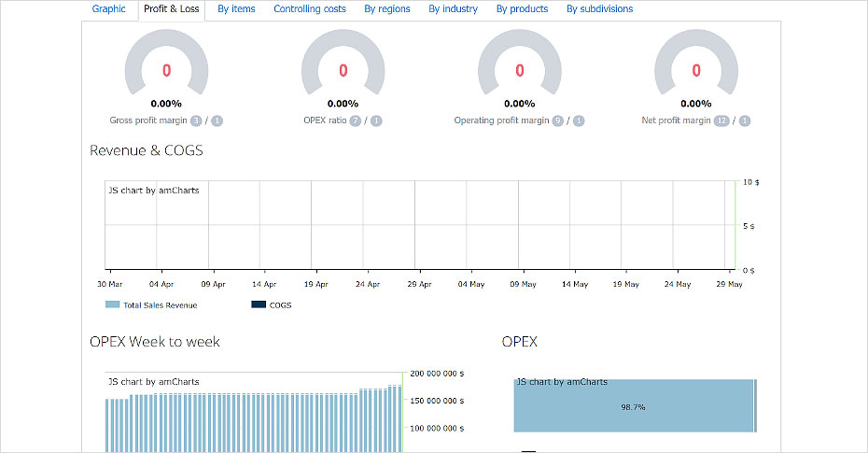
Task: Click badge 3 beside Gross profit margin
Action: [x=196, y=120]
